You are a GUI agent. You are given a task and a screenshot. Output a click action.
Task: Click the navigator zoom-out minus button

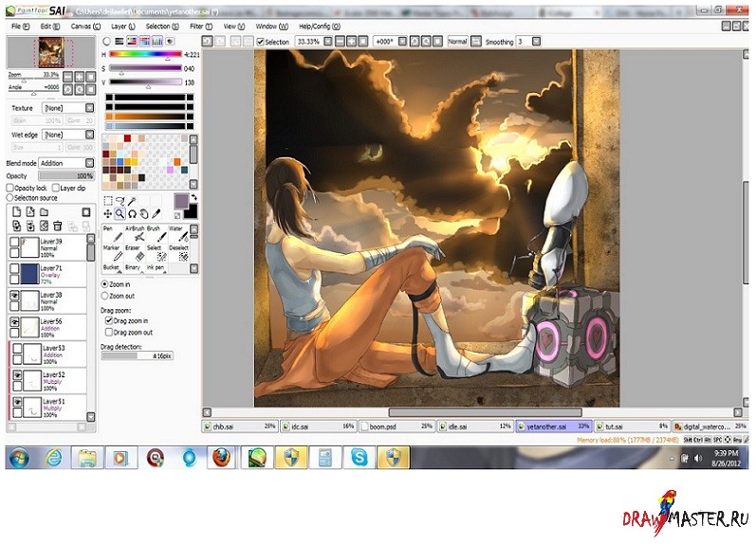point(68,77)
